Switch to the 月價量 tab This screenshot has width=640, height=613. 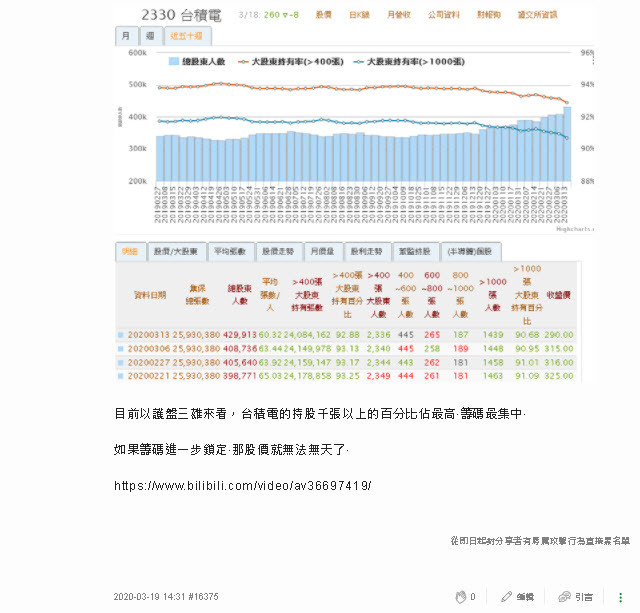pyautogui.click(x=322, y=251)
